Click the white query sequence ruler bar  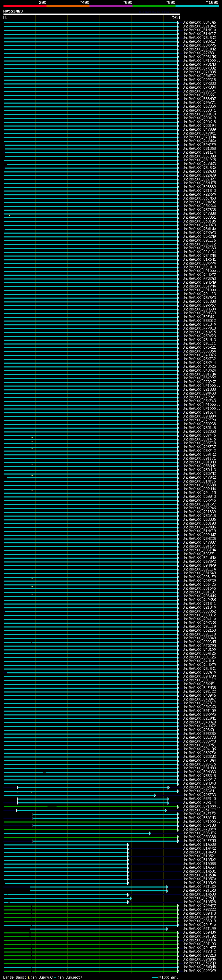[x=92, y=14]
